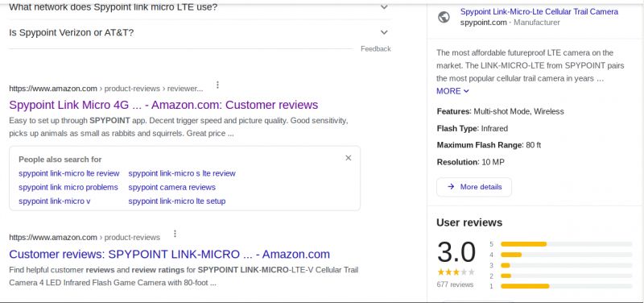Open options for the reviewer Amazon result
The height and width of the screenshot is (303, 644).
point(217,85)
